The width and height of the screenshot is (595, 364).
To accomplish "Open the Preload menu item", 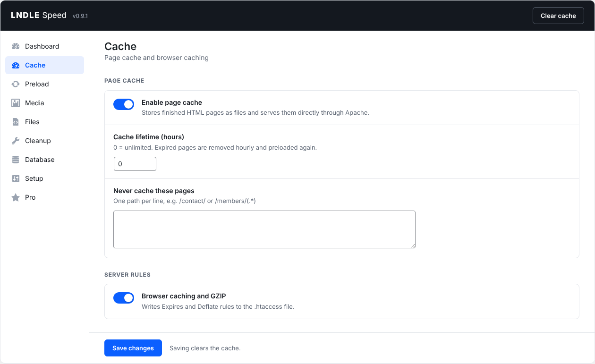I will coord(44,84).
